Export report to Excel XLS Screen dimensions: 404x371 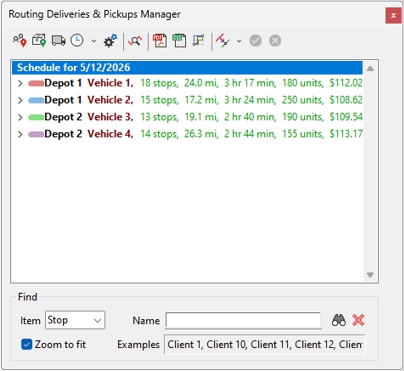(x=179, y=41)
